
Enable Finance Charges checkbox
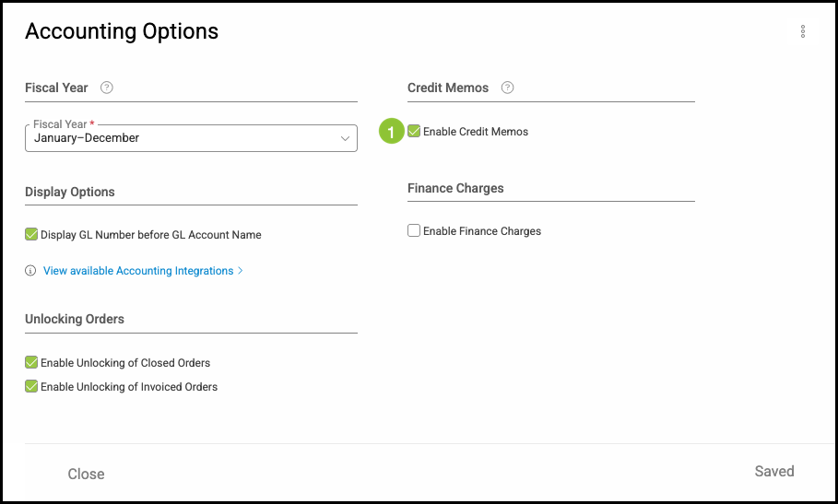tap(414, 231)
